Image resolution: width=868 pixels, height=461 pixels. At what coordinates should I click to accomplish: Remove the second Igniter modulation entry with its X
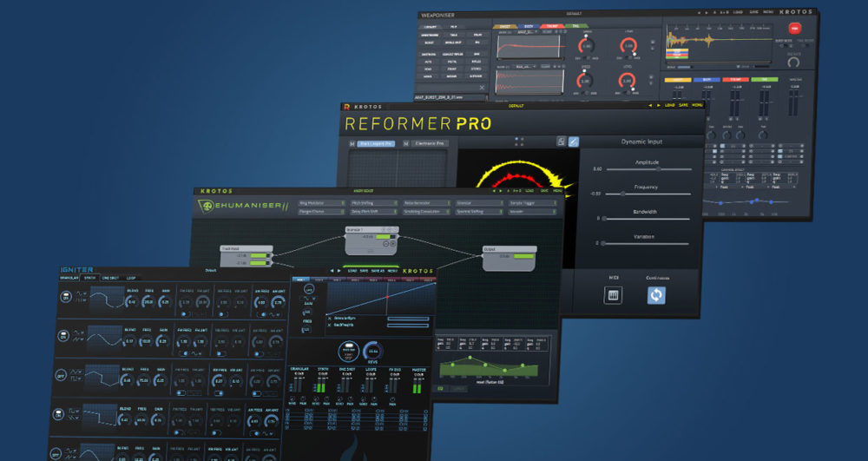tap(330, 326)
